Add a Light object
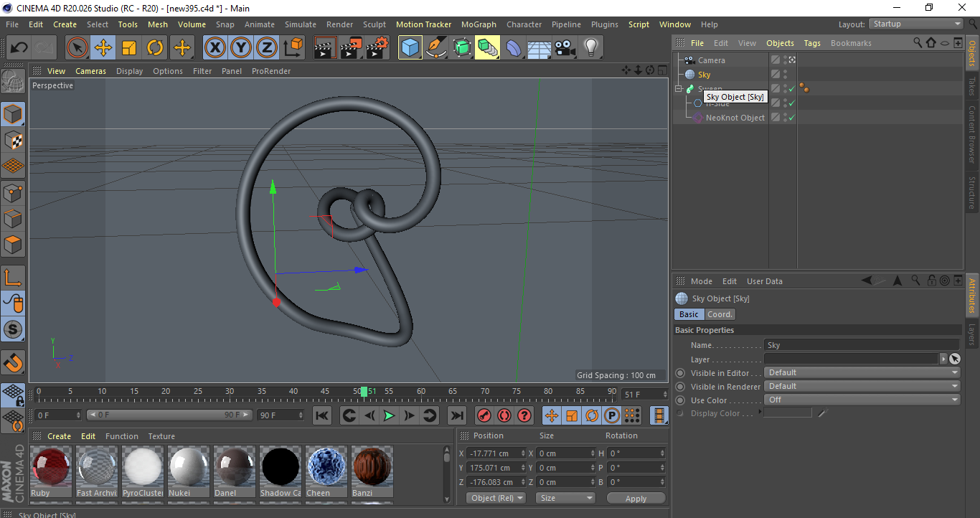The height and width of the screenshot is (518, 980). 591,48
